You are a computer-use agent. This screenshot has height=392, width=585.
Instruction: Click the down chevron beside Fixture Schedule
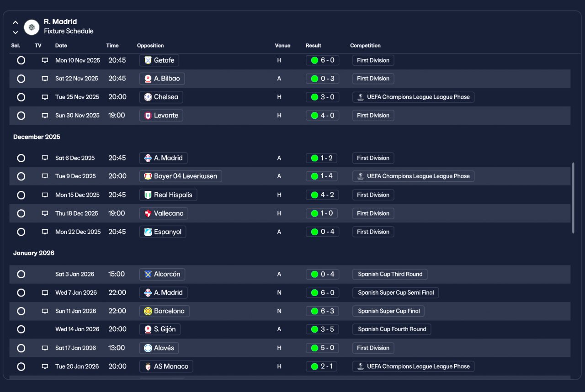click(16, 32)
